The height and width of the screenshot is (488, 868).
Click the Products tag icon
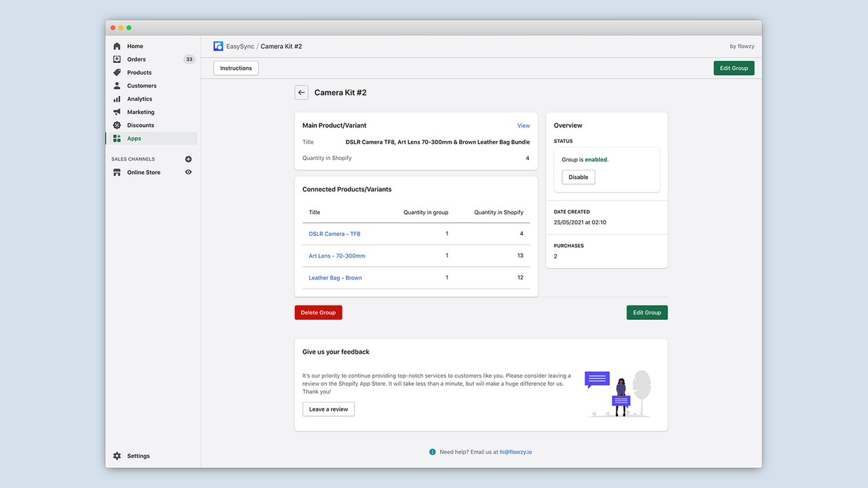click(117, 72)
